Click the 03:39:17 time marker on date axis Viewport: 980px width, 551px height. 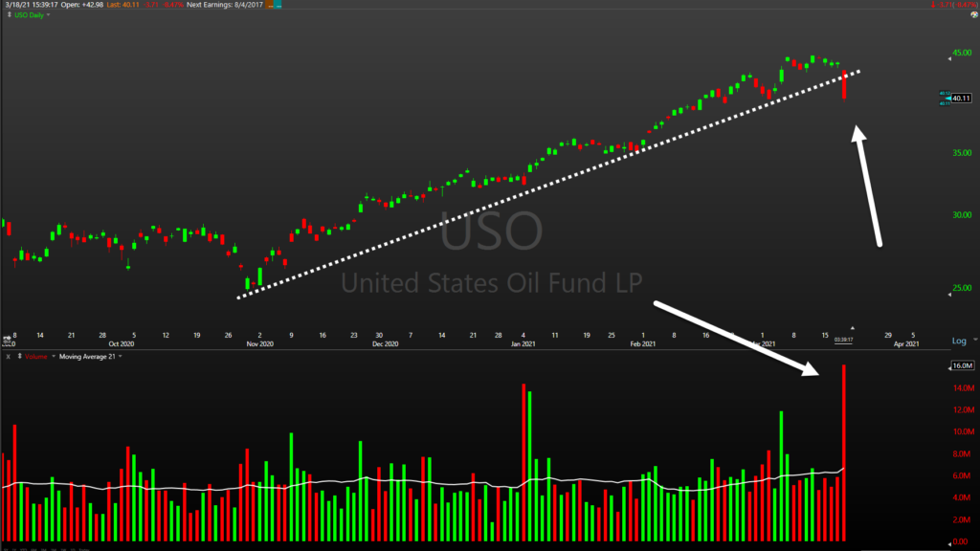[844, 340]
